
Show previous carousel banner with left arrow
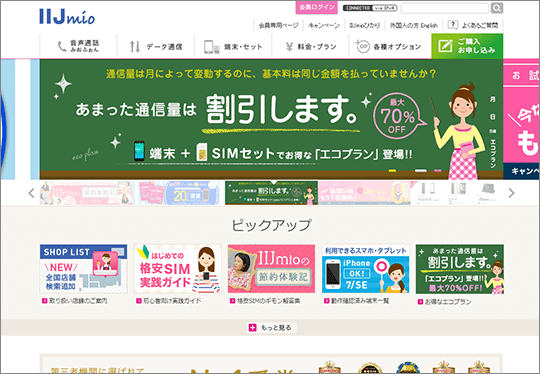coord(31,193)
